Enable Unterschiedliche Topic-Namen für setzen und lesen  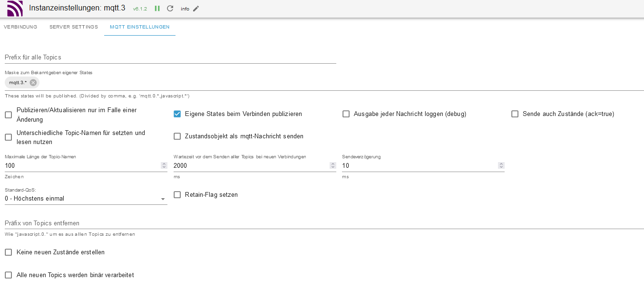pyautogui.click(x=9, y=137)
